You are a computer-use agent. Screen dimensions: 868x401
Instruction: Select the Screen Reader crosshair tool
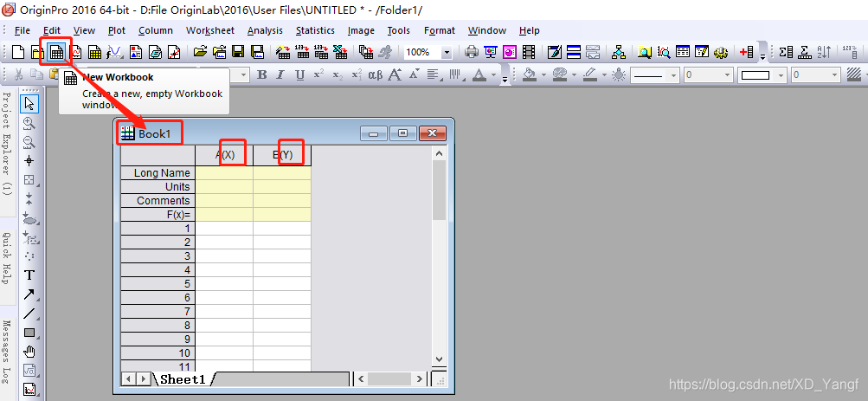(29, 161)
